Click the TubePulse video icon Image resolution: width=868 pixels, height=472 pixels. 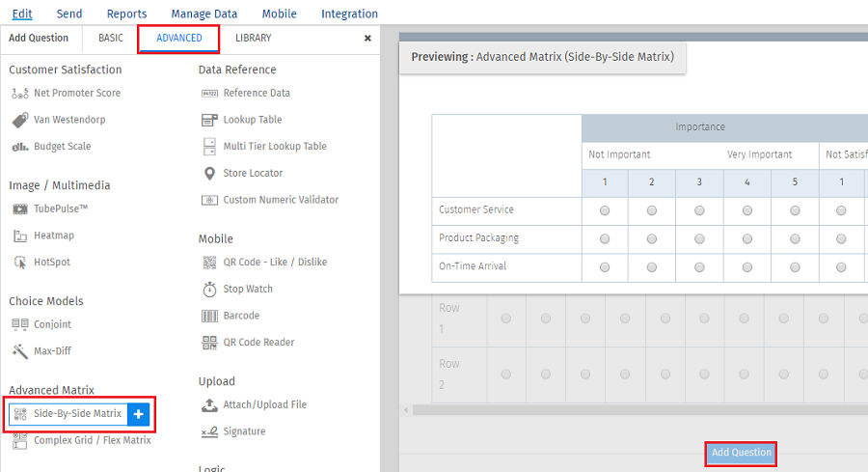click(20, 208)
